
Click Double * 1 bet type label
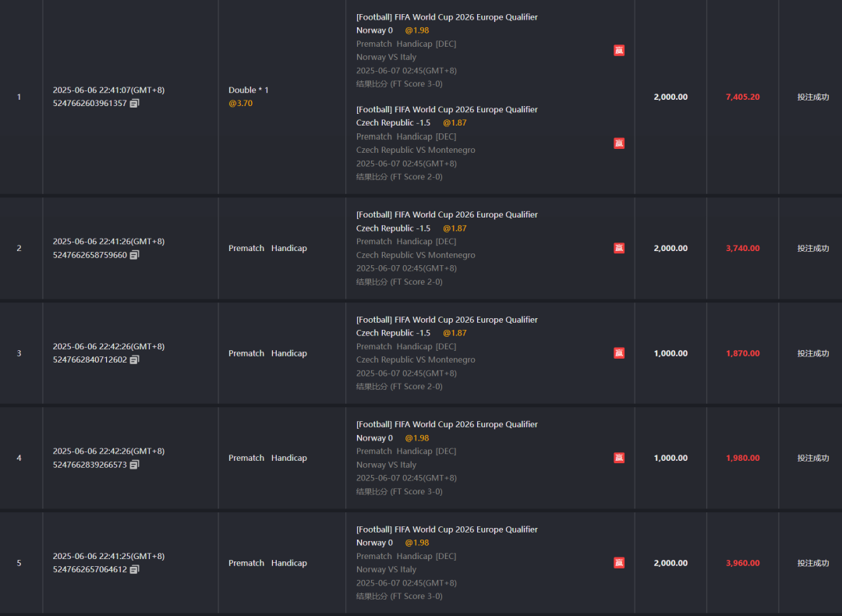pyautogui.click(x=248, y=90)
